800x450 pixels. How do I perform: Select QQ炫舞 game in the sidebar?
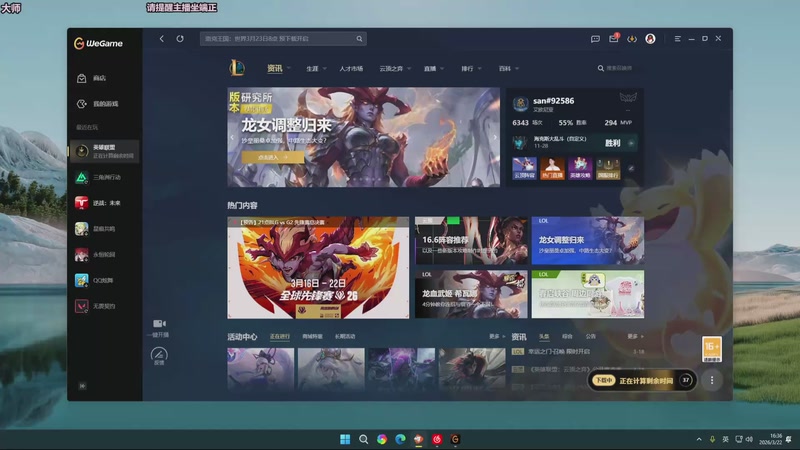coord(104,280)
